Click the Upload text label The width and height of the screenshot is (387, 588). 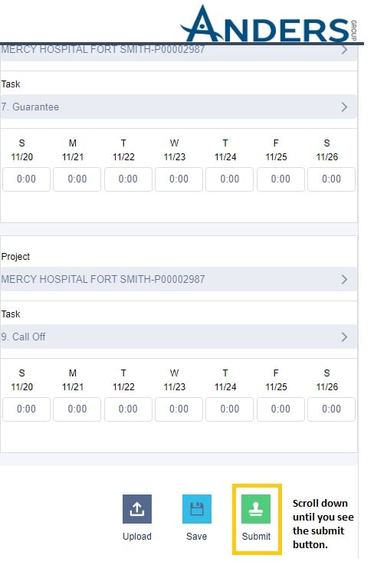(137, 536)
